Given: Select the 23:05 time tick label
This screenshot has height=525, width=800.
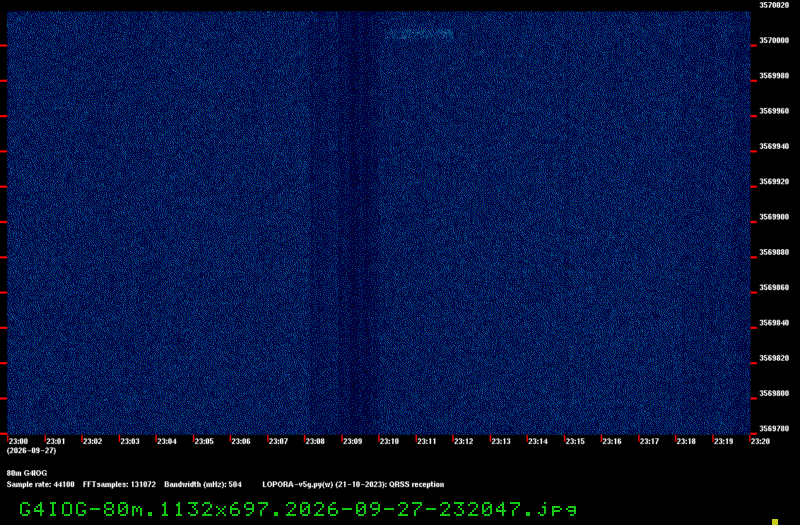Looking at the screenshot, I should click(x=204, y=441).
